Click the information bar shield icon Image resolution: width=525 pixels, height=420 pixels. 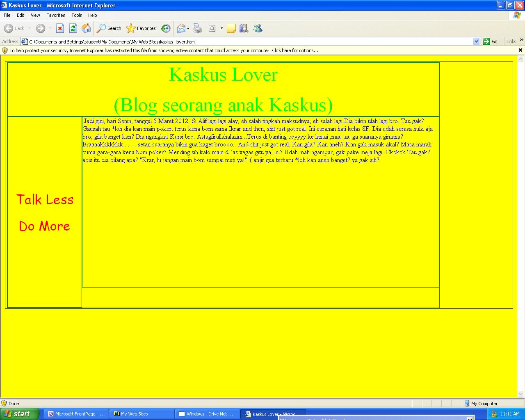tap(5, 50)
